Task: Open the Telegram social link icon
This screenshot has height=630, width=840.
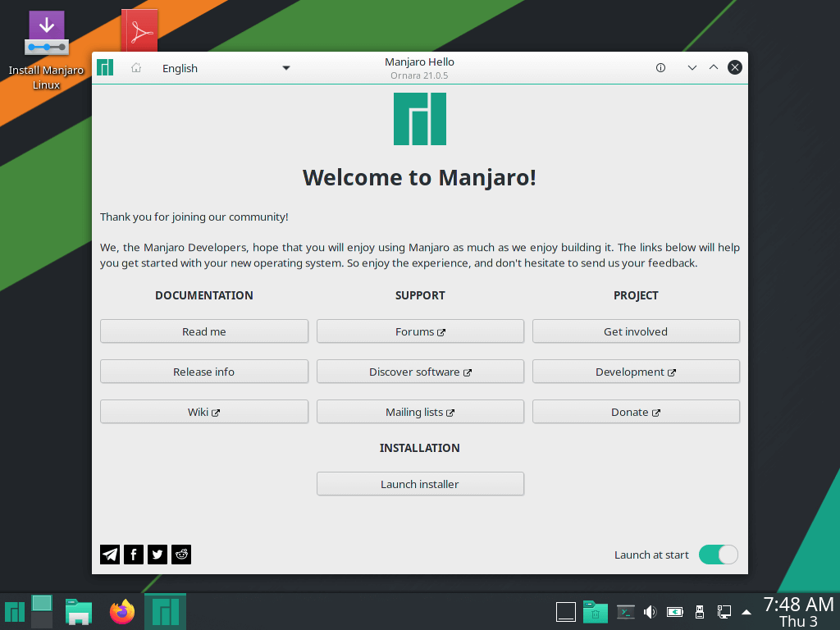Action: click(110, 555)
